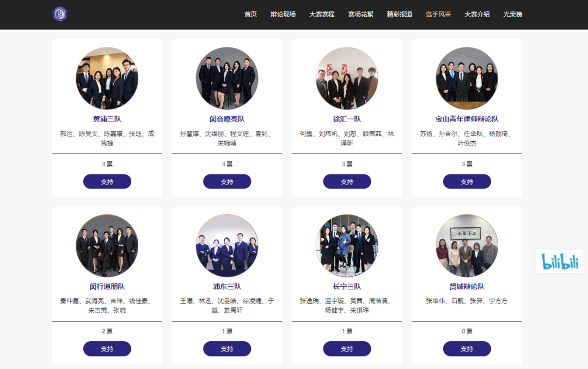Click the 长宁三队 team photo

coord(347,245)
